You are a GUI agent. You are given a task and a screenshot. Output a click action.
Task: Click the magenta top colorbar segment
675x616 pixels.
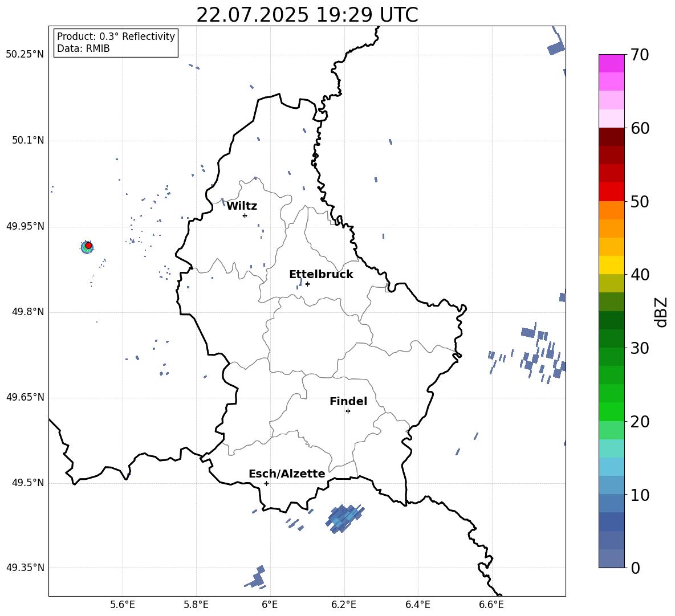[611, 64]
